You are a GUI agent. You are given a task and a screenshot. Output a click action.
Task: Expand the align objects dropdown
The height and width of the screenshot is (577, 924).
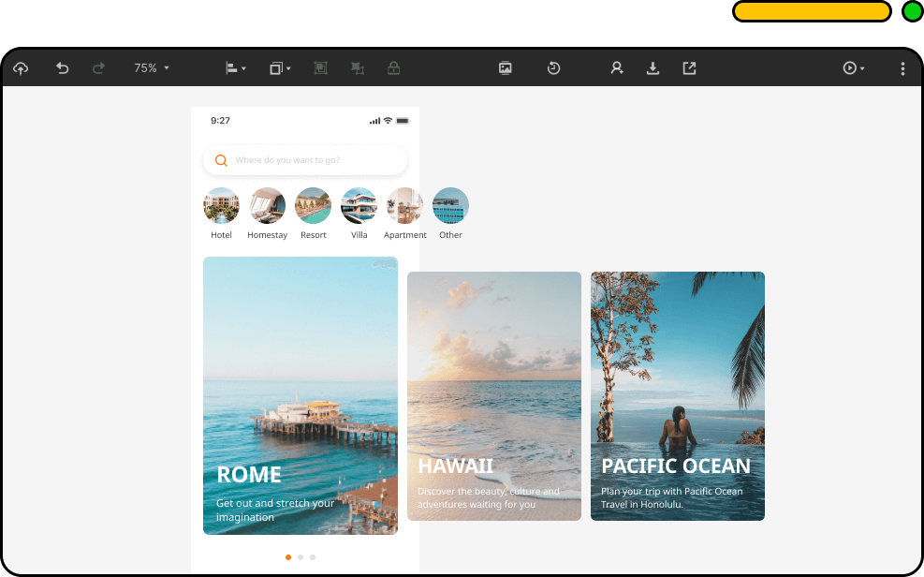tap(235, 68)
